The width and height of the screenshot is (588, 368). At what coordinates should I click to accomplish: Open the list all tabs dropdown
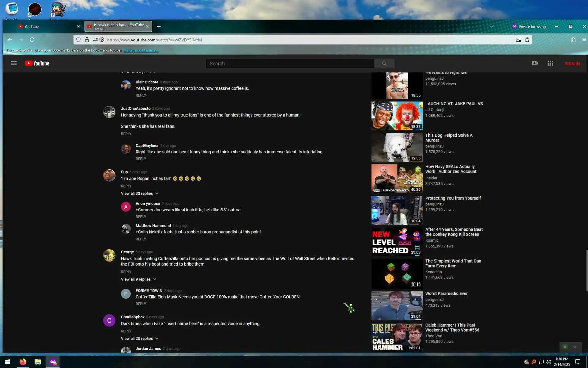(491, 27)
